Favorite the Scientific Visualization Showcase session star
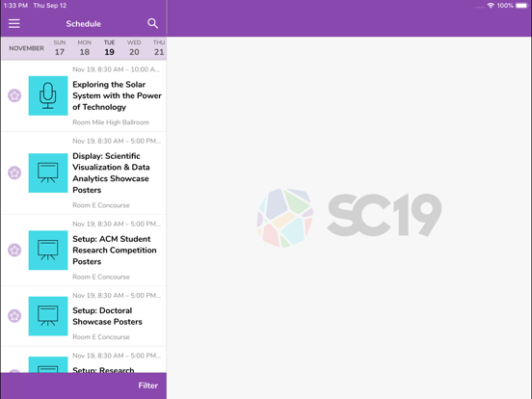 coord(14,173)
